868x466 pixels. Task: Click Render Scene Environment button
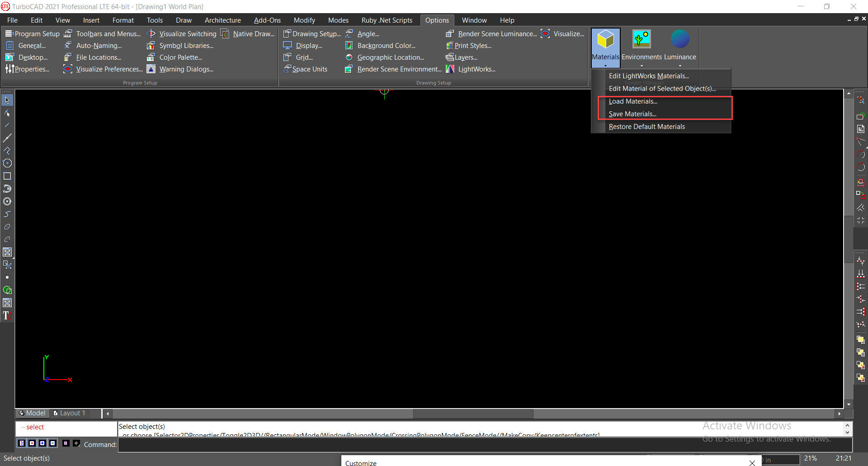coord(393,69)
